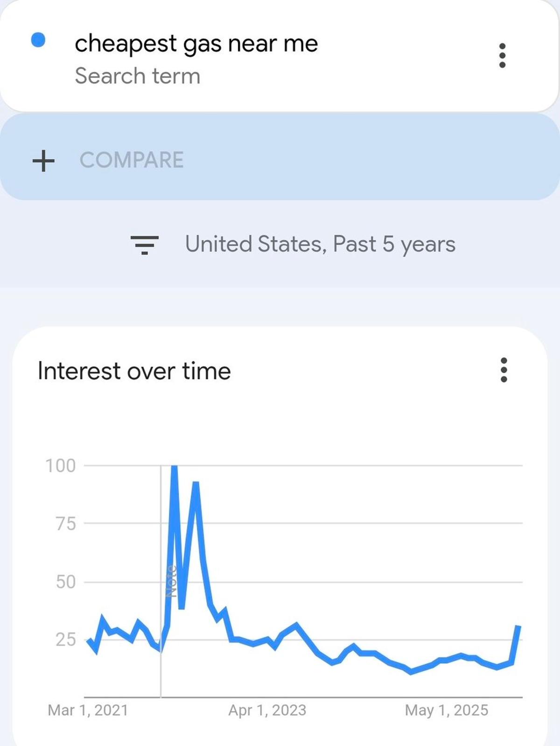Tap the filter icon beside United States

click(145, 245)
